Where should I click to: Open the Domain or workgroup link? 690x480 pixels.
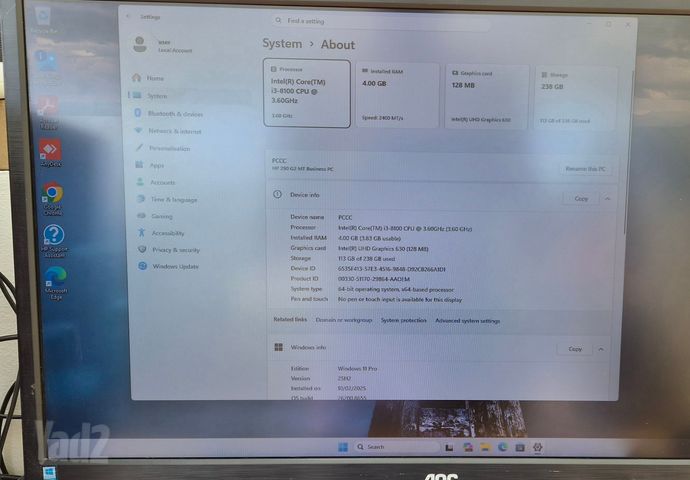pyautogui.click(x=344, y=320)
